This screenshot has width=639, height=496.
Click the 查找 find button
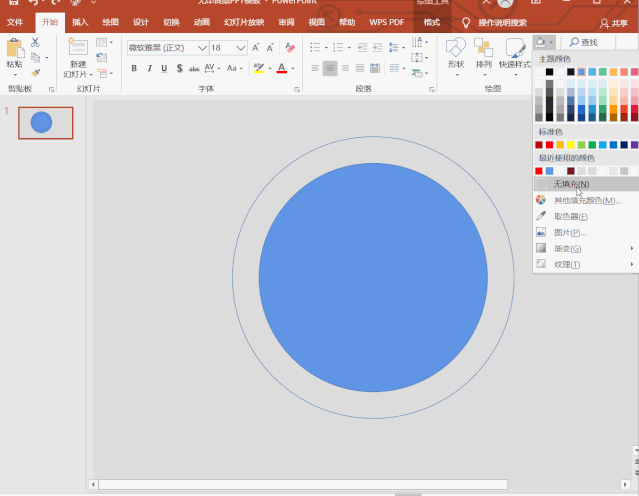(x=583, y=42)
